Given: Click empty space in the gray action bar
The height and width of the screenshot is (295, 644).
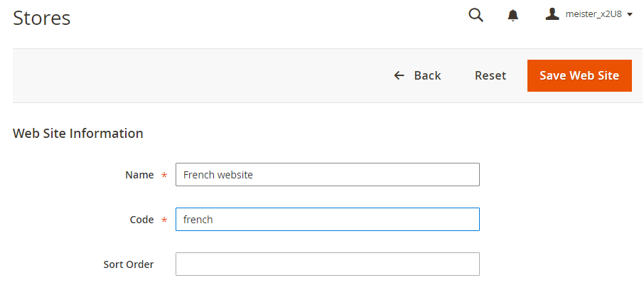Looking at the screenshot, I should [x=199, y=75].
